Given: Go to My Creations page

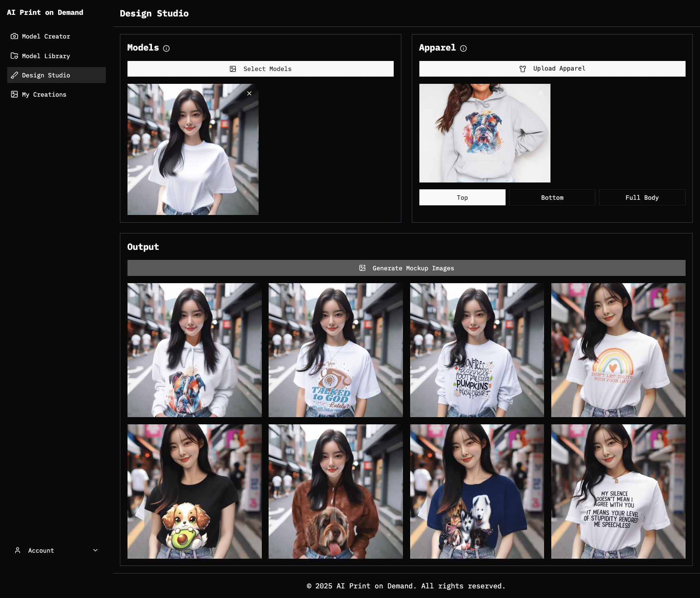Looking at the screenshot, I should click(x=44, y=94).
